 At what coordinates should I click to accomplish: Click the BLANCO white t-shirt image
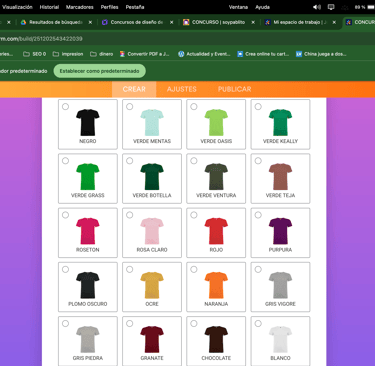280,339
